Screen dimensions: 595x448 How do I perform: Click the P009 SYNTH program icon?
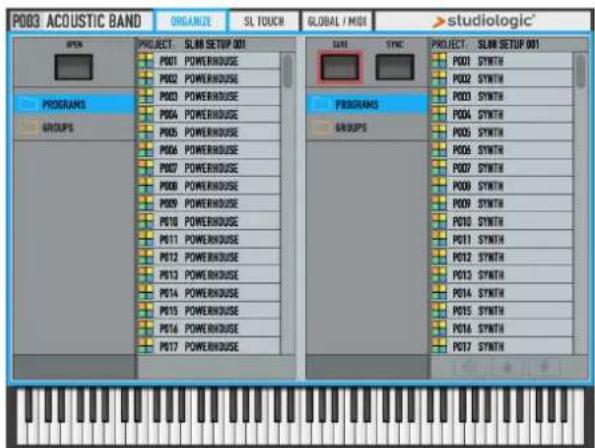(439, 204)
